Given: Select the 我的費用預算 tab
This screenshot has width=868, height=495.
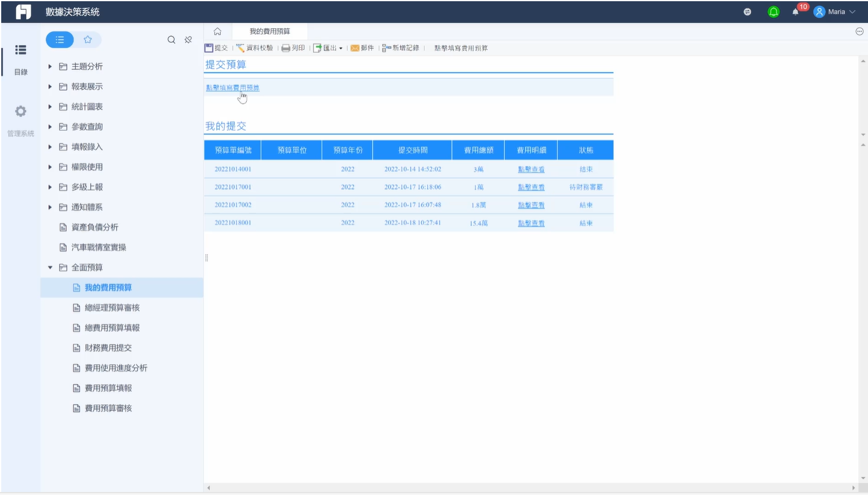Looking at the screenshot, I should pos(270,31).
